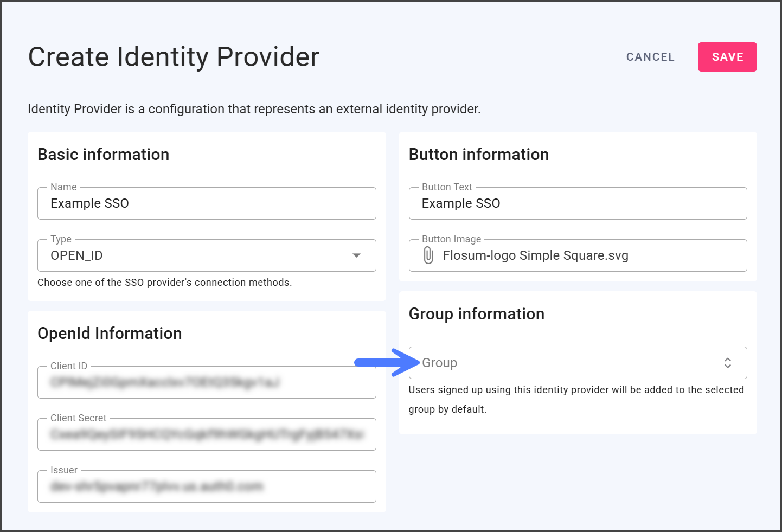
Task: Select the Client Secret input field
Action: click(x=206, y=434)
